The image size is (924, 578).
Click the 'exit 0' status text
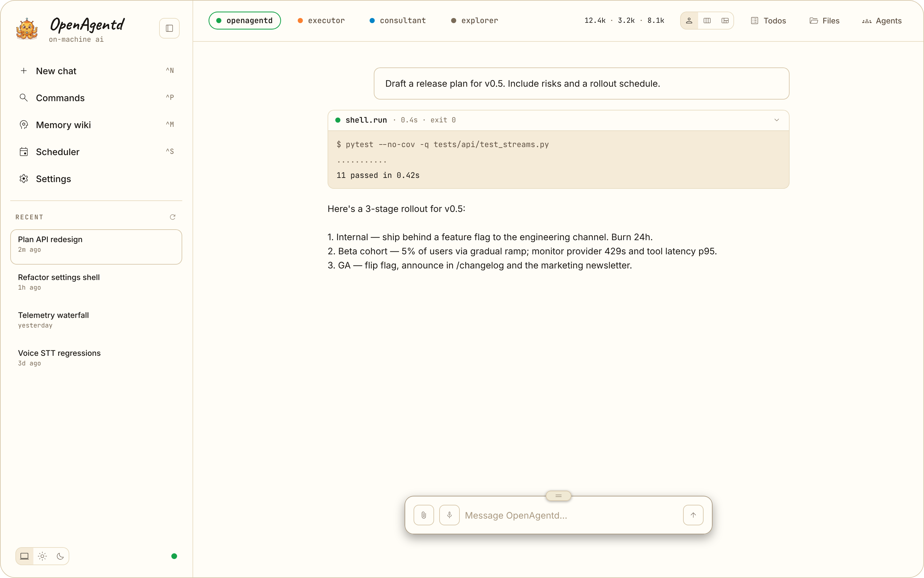[x=443, y=120]
